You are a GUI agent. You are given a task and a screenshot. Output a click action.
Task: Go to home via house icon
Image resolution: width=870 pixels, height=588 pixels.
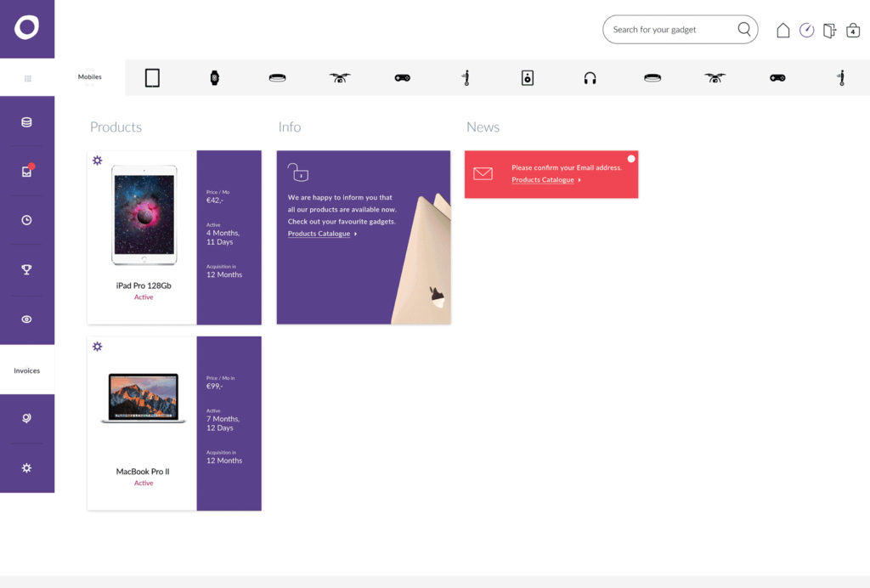(x=782, y=31)
